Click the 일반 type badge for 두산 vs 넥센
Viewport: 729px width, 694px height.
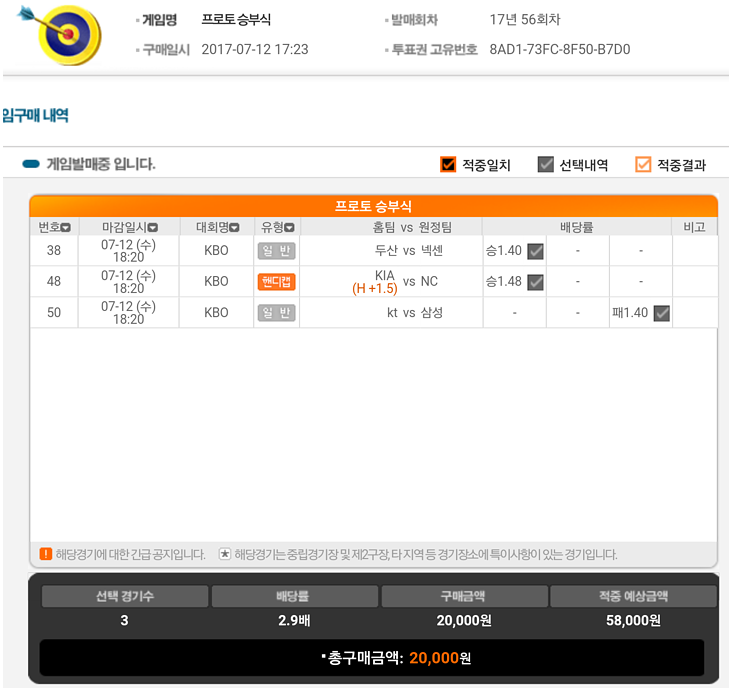pos(277,251)
